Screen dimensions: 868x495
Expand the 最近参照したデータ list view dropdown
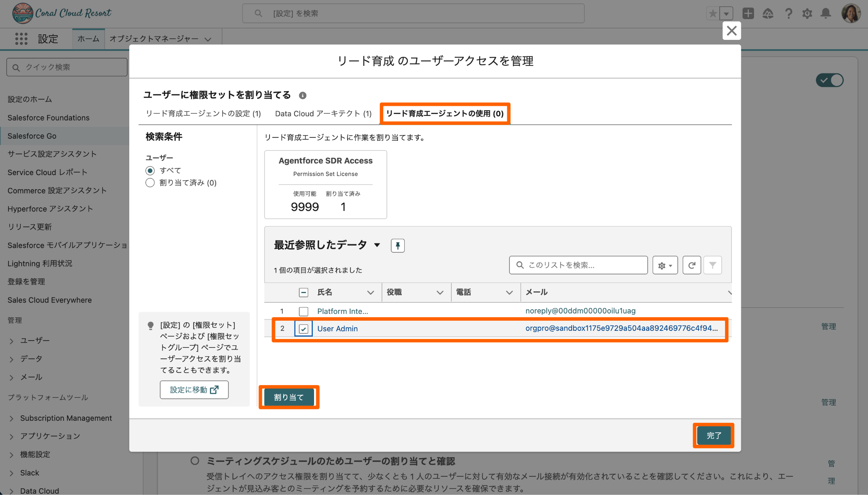[x=377, y=245]
